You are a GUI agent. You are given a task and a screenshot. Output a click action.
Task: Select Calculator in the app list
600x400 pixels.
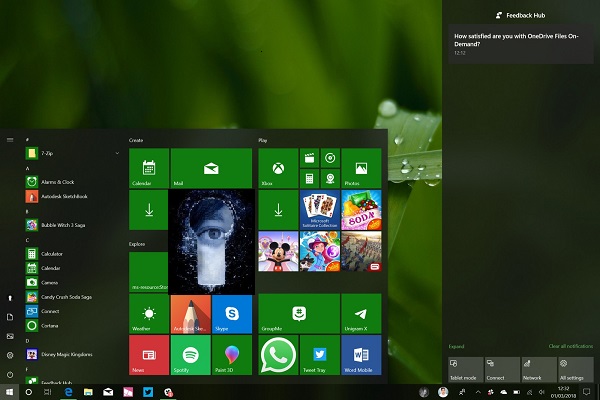coord(50,254)
